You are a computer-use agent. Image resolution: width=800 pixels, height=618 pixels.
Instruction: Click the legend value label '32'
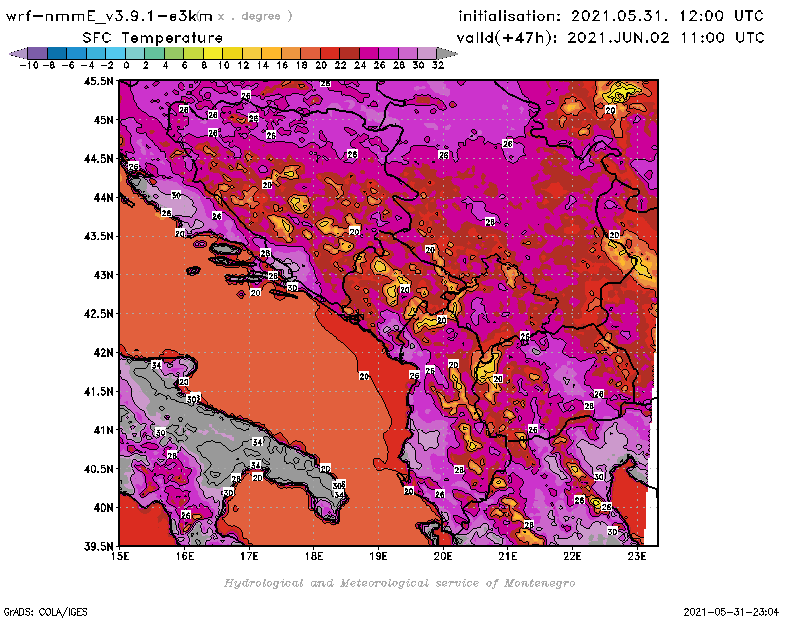438,65
